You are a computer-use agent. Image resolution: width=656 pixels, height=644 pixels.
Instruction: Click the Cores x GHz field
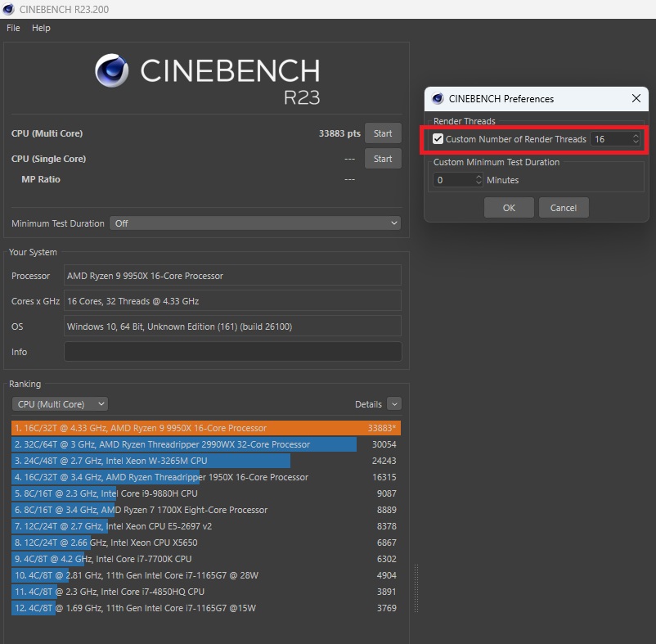pyautogui.click(x=232, y=301)
